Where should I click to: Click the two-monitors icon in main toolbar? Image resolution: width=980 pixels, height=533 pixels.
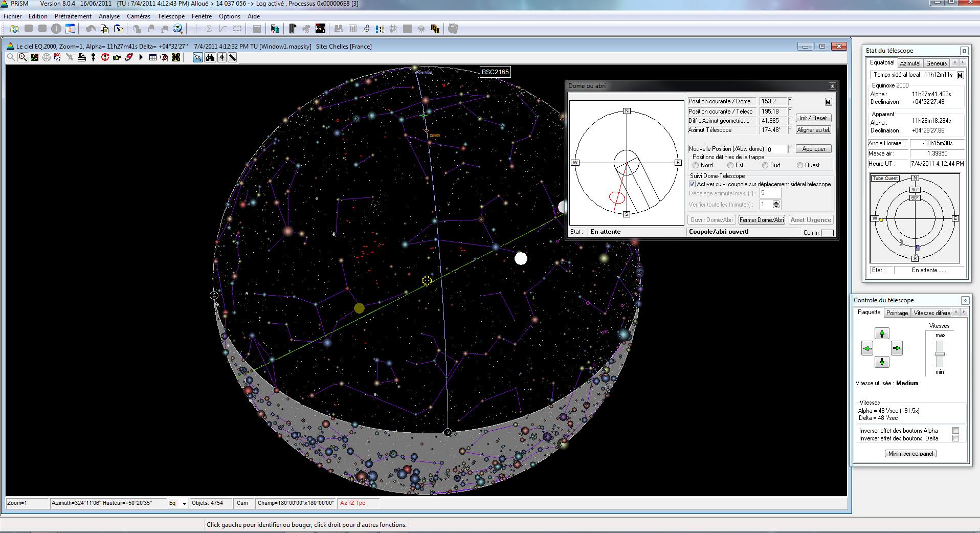pos(275,29)
